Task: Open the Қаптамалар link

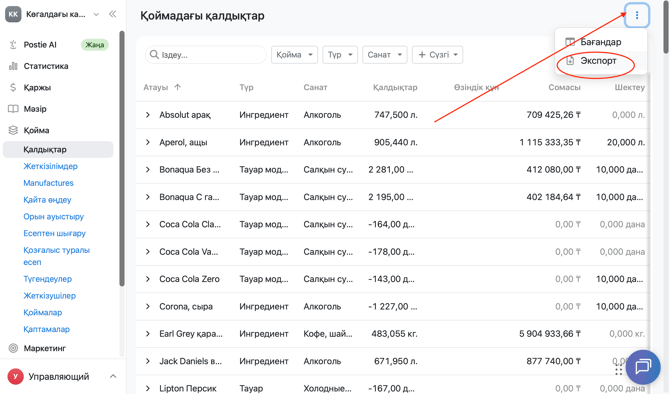Action: (x=46, y=329)
